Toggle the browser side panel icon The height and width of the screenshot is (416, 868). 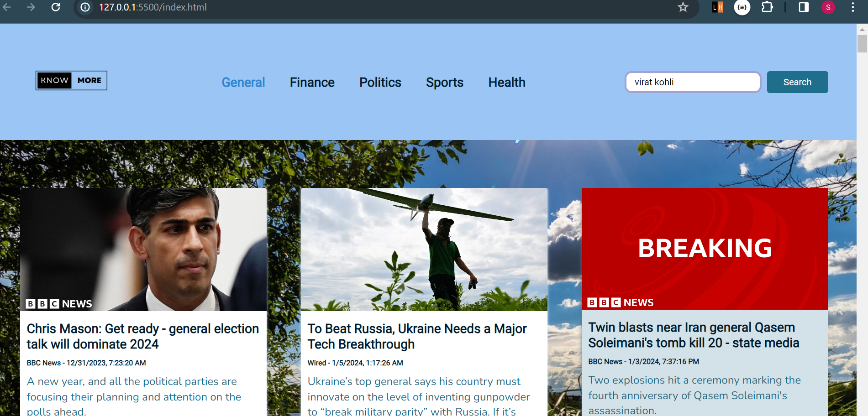point(804,7)
